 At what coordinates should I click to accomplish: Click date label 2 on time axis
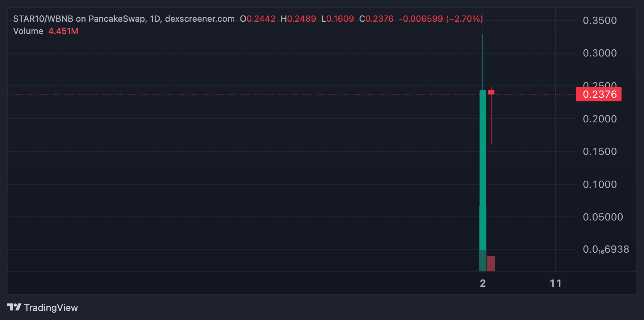(x=483, y=283)
